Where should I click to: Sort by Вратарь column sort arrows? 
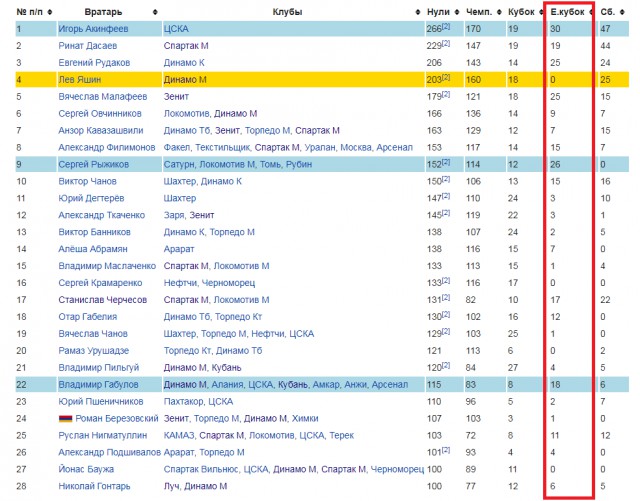[155, 12]
